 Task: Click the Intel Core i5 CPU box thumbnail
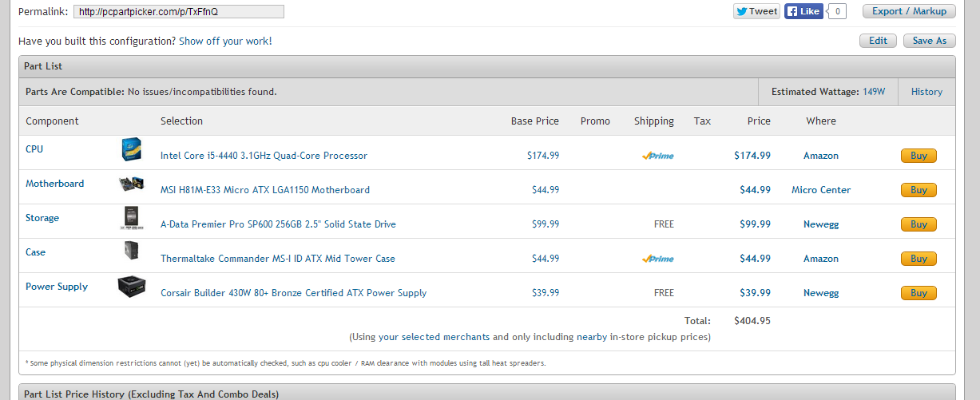click(132, 149)
